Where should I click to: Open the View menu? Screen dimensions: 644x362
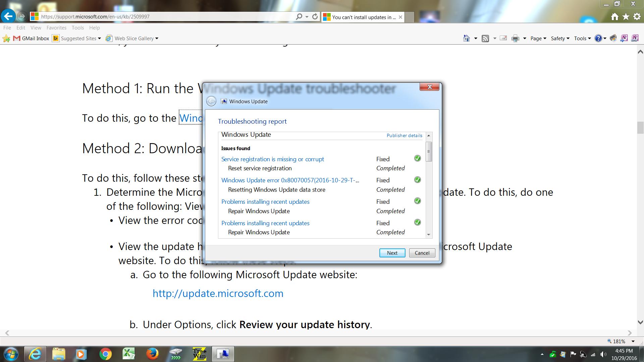click(36, 27)
